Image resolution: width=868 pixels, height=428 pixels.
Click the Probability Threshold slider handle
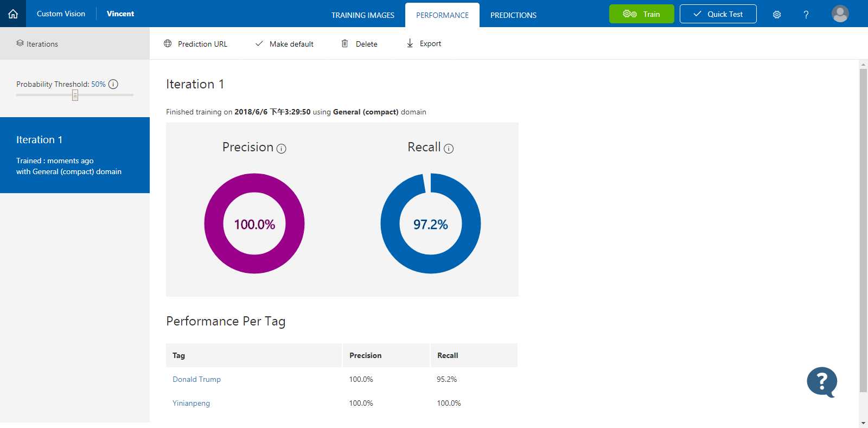[75, 95]
